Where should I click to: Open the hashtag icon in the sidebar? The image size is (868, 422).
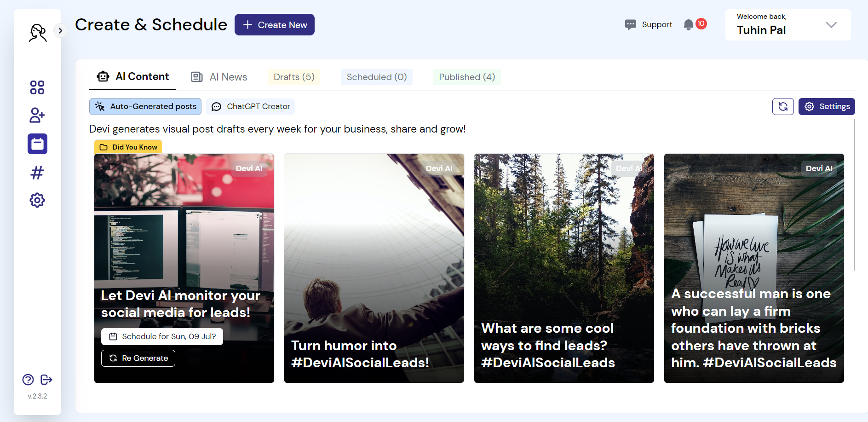pos(37,173)
